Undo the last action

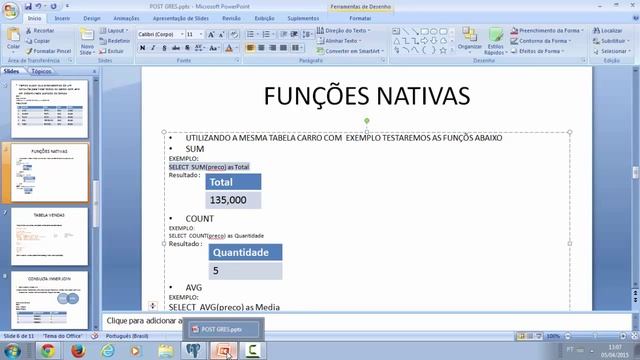tap(38, 6)
